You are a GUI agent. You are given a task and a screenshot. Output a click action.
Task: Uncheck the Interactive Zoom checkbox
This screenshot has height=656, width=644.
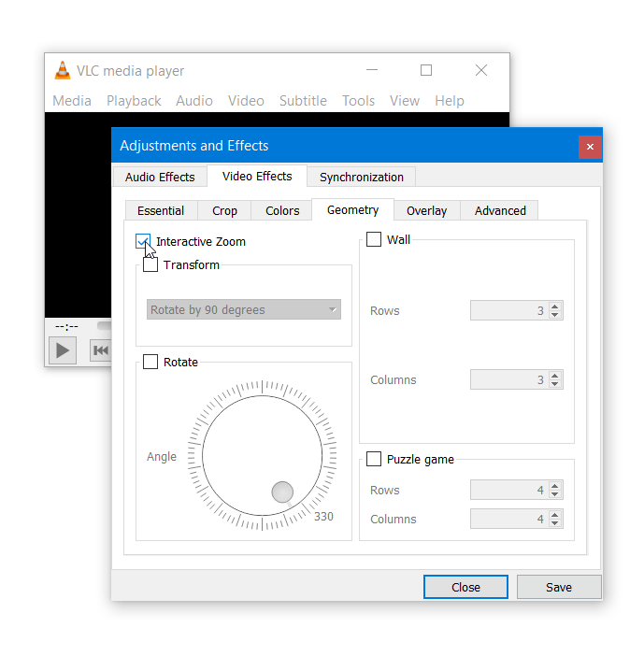(x=143, y=241)
